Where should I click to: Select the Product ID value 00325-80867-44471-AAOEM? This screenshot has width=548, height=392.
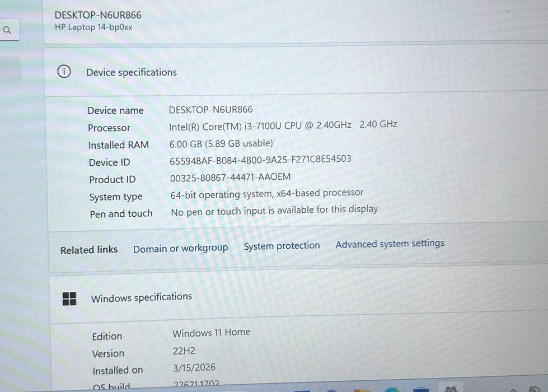click(230, 178)
